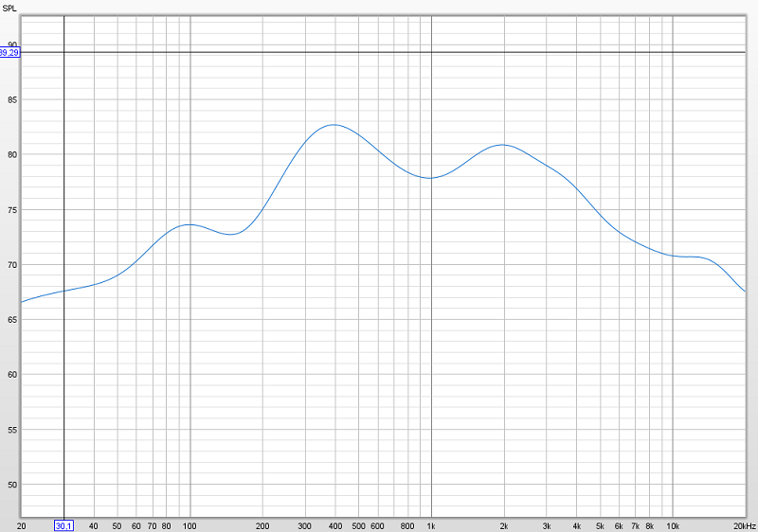Viewport: 758px width, 532px height.
Task: Click the 85 dB tick on SPL axis
Action: (12, 100)
